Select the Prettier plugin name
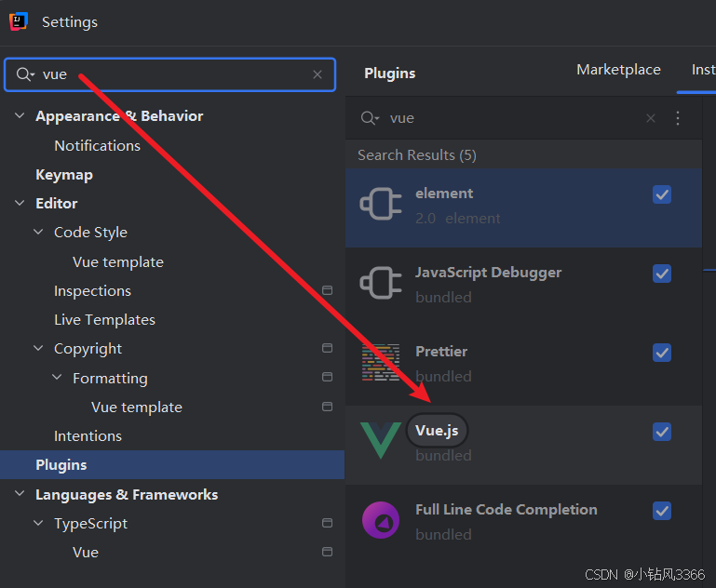Viewport: 716px width, 588px height. [441, 352]
